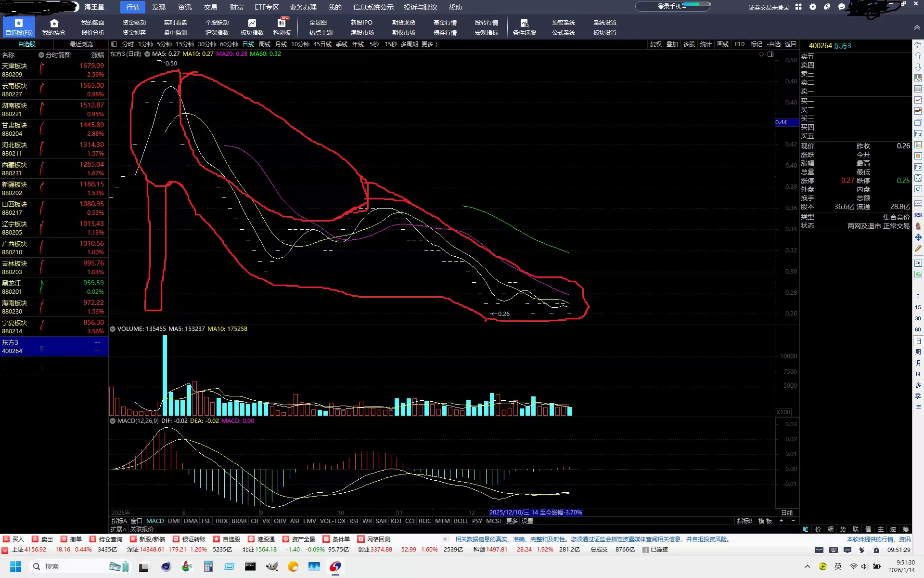Open the chat message bubble icon
Image resolution: width=924 pixels, height=578 pixels.
[841, 7]
